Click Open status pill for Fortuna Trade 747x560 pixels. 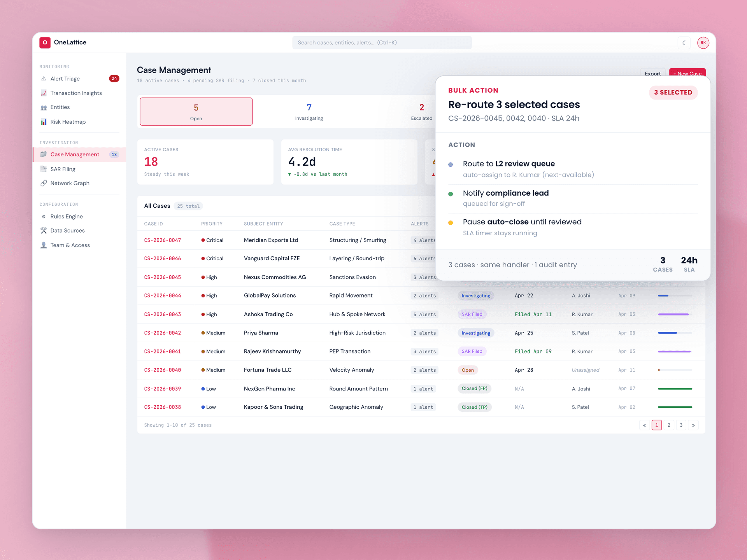468,370
